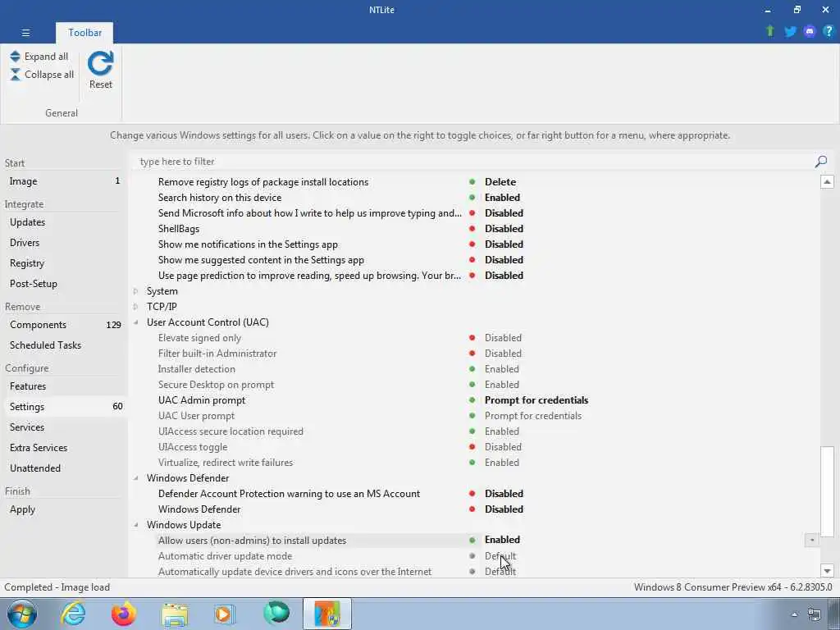The height and width of the screenshot is (630, 840).
Task: Expand the TCP/IP tree node
Action: click(x=135, y=307)
